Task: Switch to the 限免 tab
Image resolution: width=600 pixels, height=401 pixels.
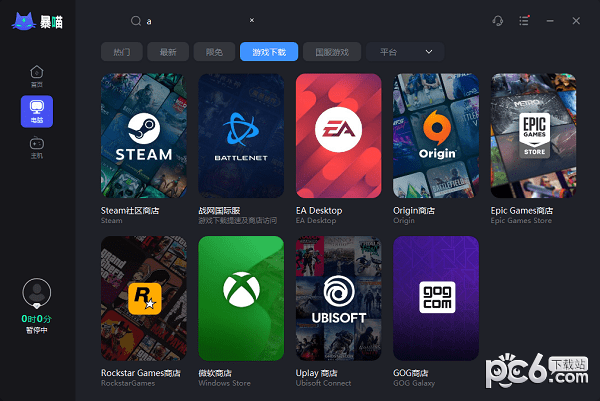Action: 214,52
